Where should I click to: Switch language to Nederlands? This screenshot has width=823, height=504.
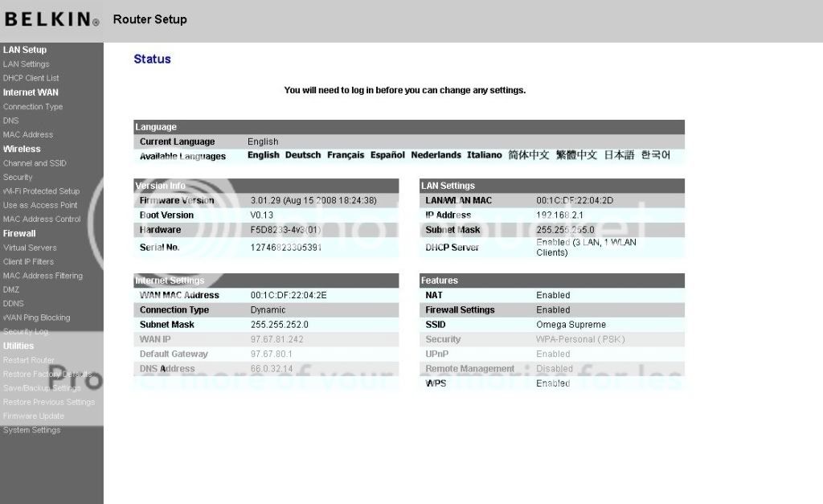coord(436,155)
